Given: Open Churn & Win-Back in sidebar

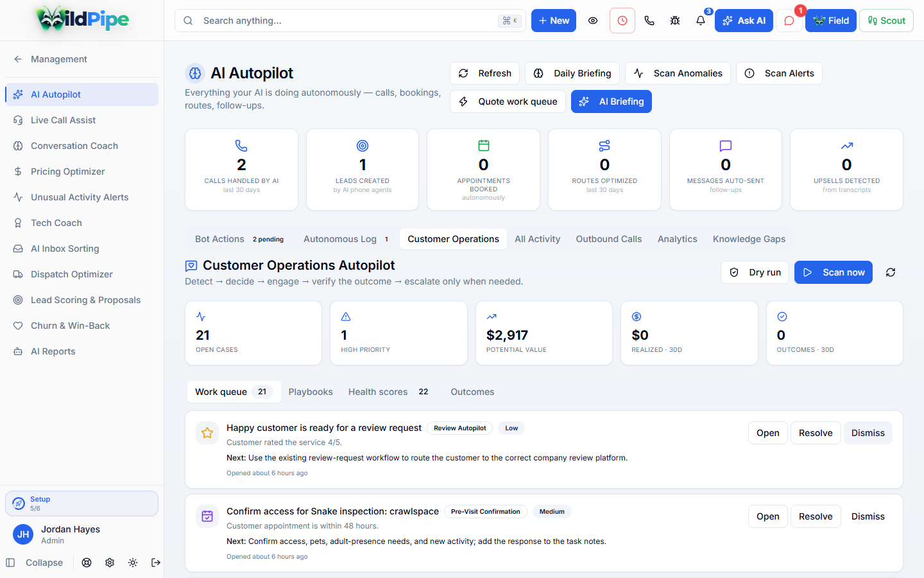Looking at the screenshot, I should click(81, 326).
